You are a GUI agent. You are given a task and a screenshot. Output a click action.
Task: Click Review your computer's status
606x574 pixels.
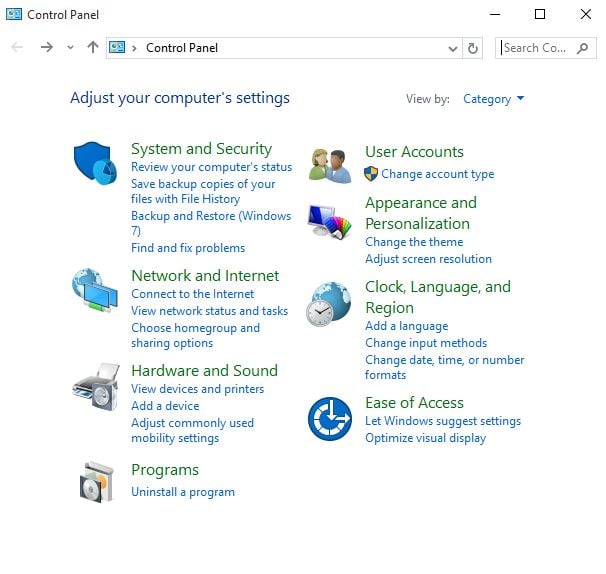point(211,167)
